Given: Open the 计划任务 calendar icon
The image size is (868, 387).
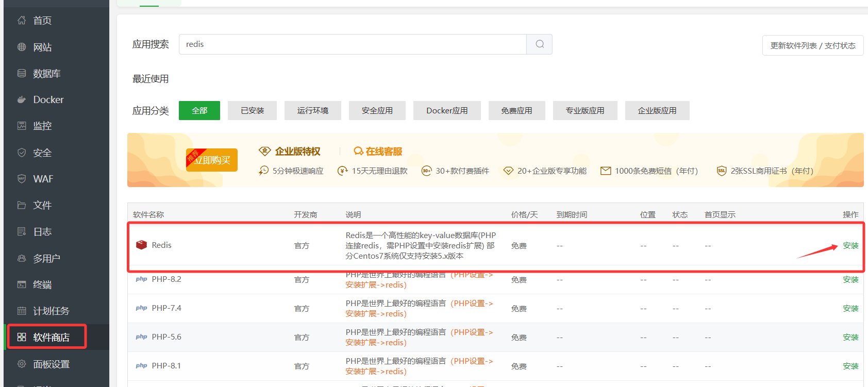Looking at the screenshot, I should [22, 311].
